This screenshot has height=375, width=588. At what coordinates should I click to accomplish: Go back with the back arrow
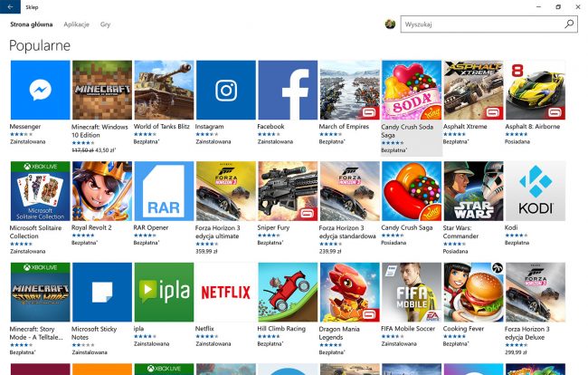point(10,6)
